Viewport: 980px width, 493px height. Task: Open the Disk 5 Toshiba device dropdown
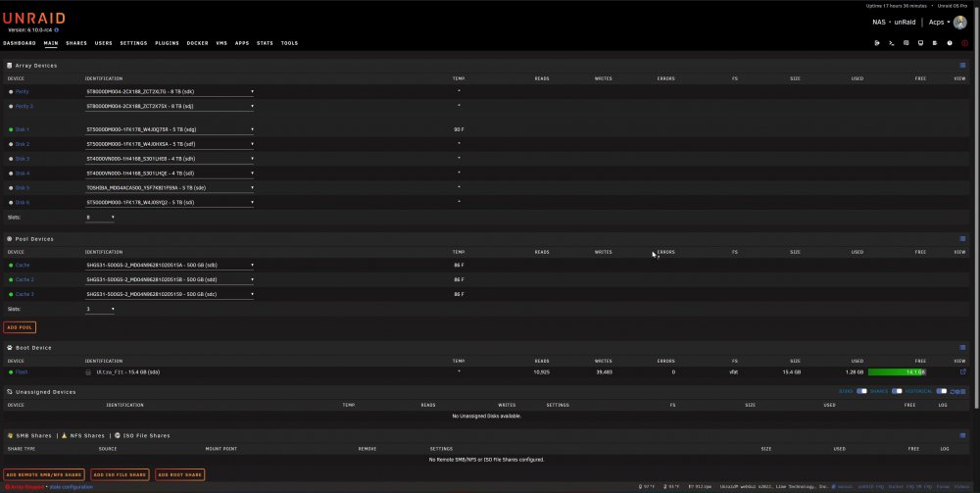point(170,187)
